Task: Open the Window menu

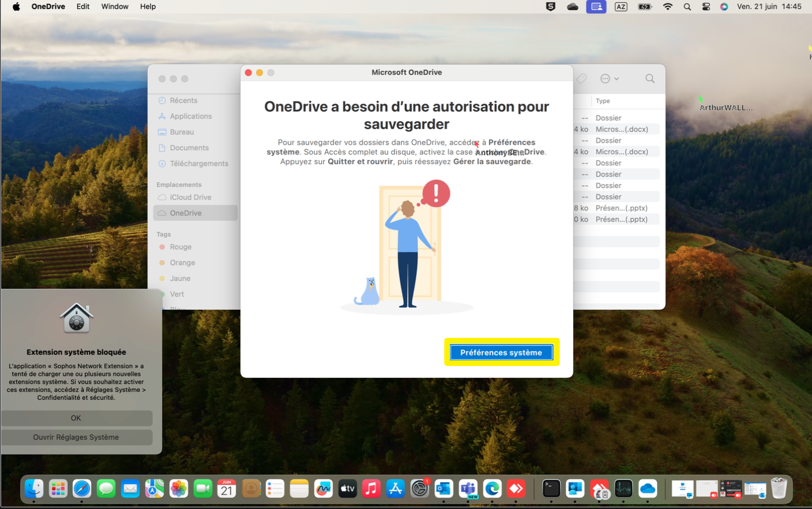Action: click(115, 7)
